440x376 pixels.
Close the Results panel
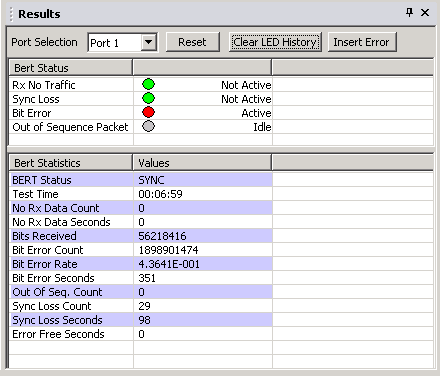pyautogui.click(x=425, y=13)
